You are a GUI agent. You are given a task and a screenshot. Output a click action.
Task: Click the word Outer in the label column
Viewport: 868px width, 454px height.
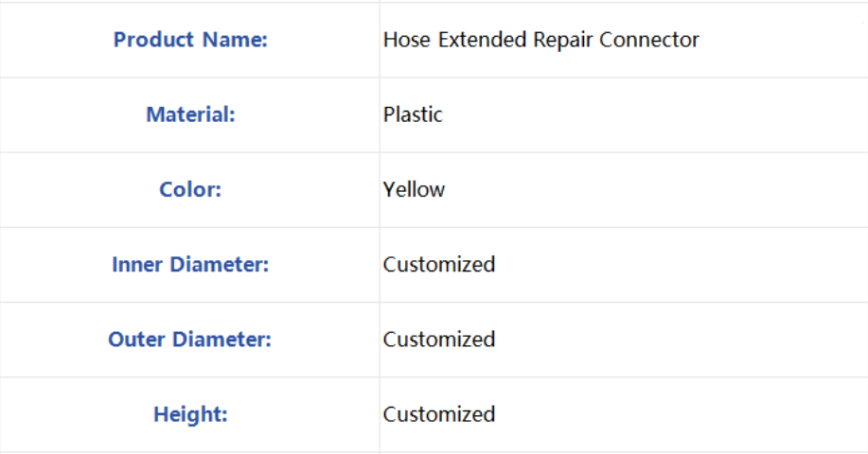(136, 340)
